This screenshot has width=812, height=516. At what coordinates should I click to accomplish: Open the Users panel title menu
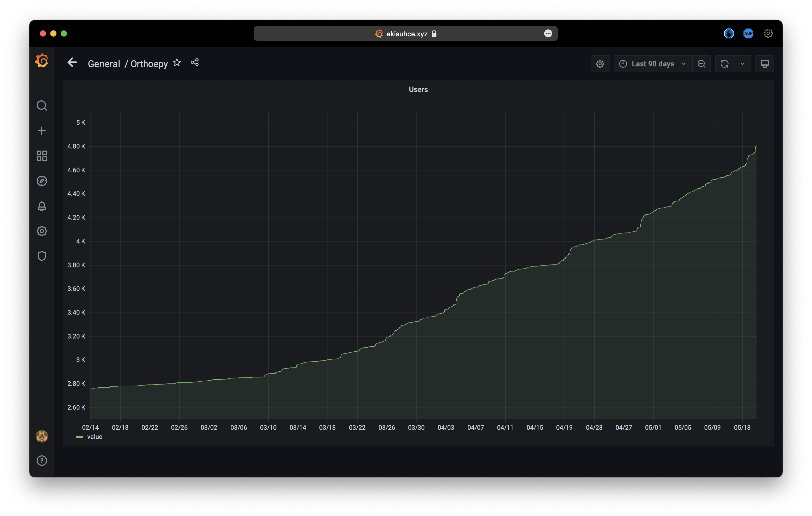pyautogui.click(x=418, y=90)
